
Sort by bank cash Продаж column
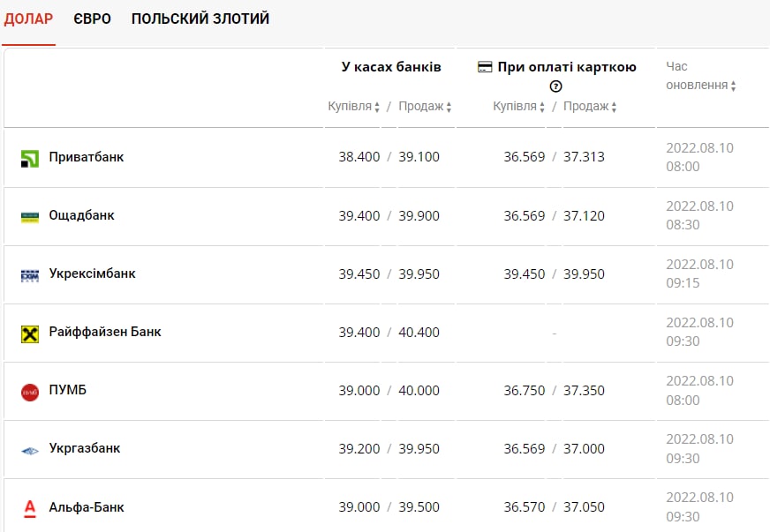[425, 107]
